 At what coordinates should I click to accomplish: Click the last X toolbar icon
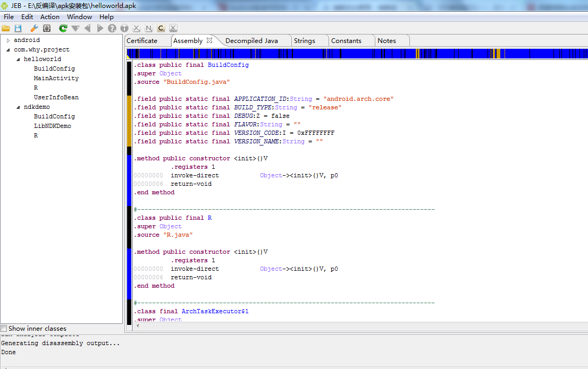tap(173, 28)
